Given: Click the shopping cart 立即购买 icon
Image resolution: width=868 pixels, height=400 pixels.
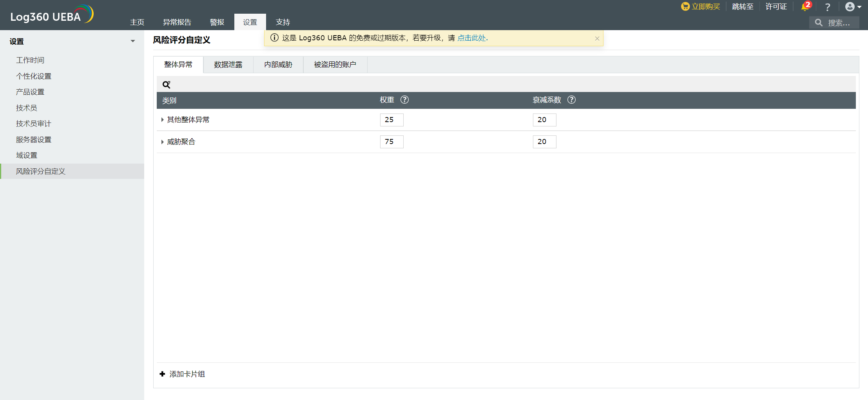Looking at the screenshot, I should [685, 7].
